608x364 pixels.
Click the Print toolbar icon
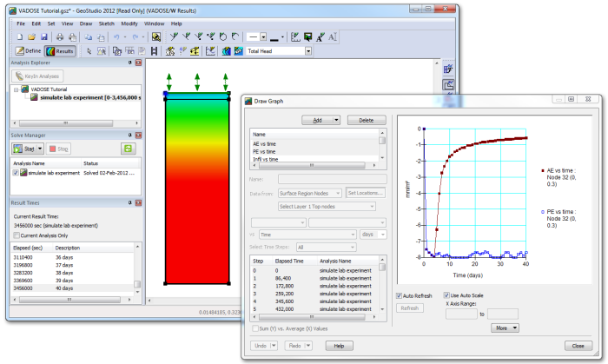60,37
